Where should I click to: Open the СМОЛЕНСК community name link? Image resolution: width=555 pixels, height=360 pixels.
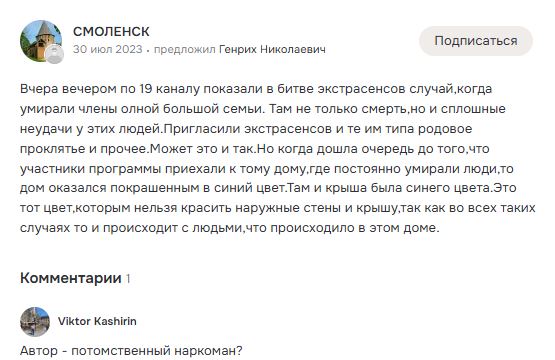[111, 32]
